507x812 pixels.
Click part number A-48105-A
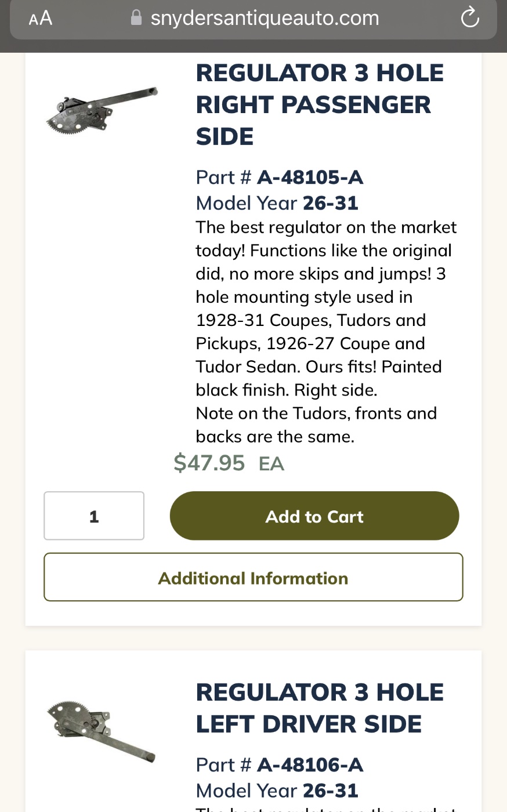point(310,177)
